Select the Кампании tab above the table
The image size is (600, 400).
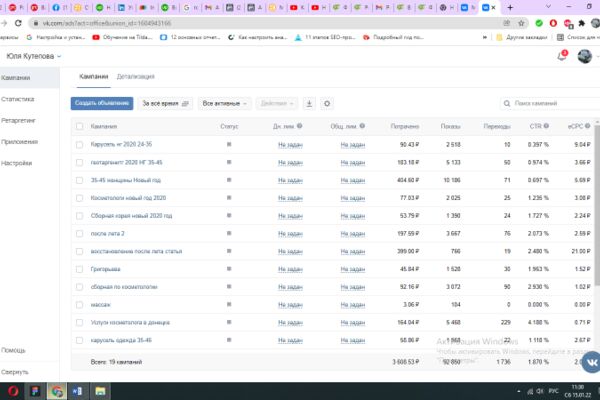(x=94, y=77)
